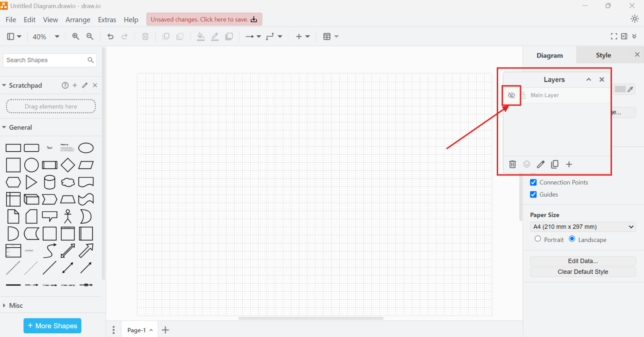Edit the layer using the pencil icon
This screenshot has height=337, width=644.
540,164
